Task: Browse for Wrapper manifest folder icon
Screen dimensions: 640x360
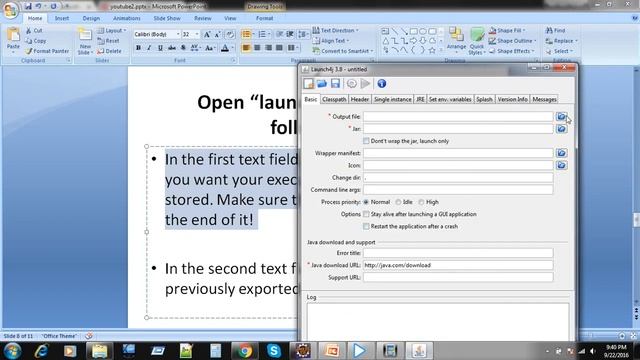Action: [x=562, y=153]
